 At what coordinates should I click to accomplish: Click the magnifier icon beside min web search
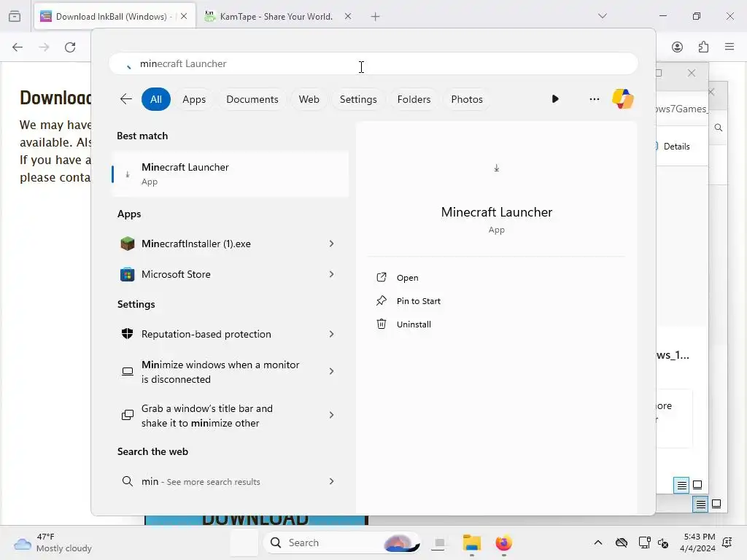click(x=127, y=481)
